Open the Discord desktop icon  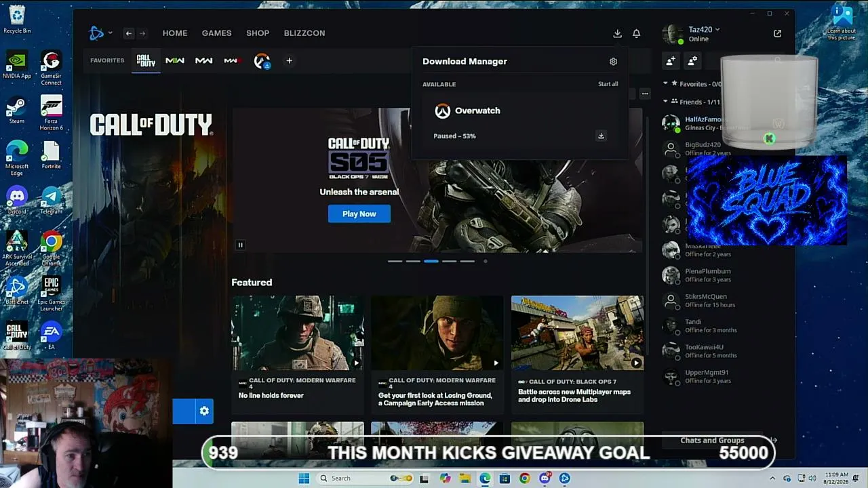17,201
